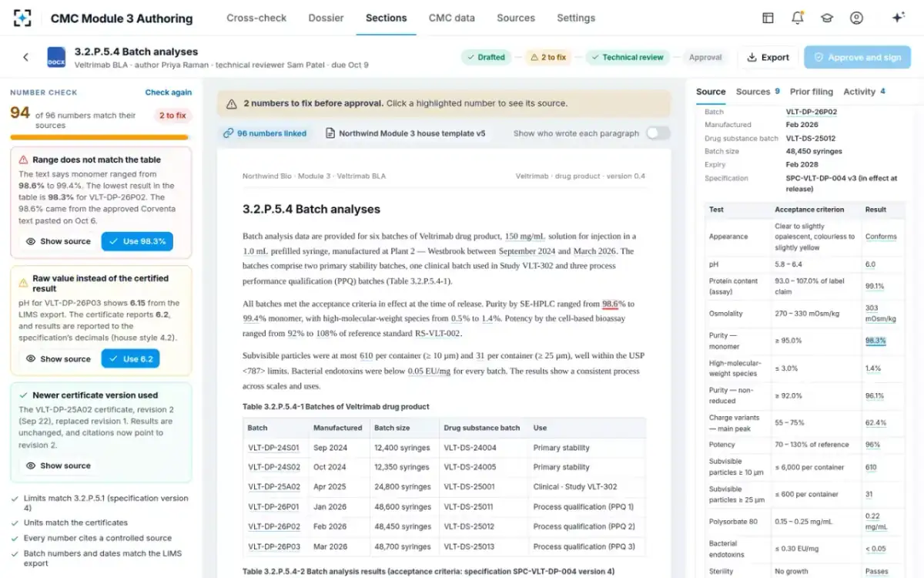The image size is (924, 578).
Task: Click the 'Range does not match' warning icon
Action: (x=23, y=160)
